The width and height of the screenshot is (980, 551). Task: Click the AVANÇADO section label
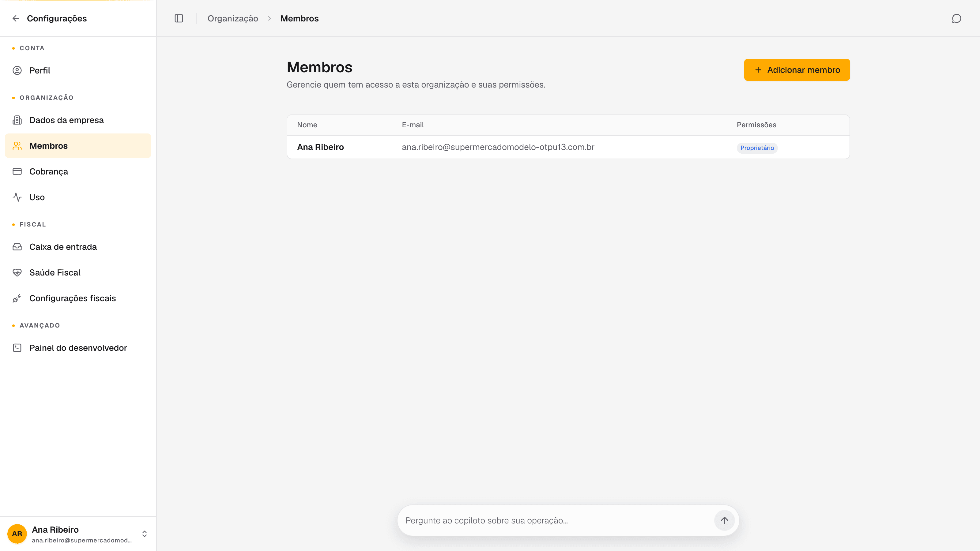(40, 325)
